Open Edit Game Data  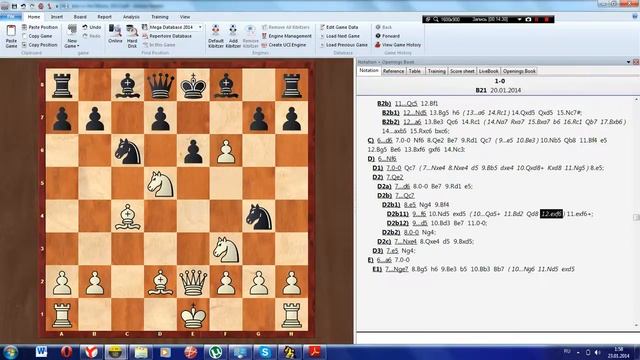[x=339, y=27]
